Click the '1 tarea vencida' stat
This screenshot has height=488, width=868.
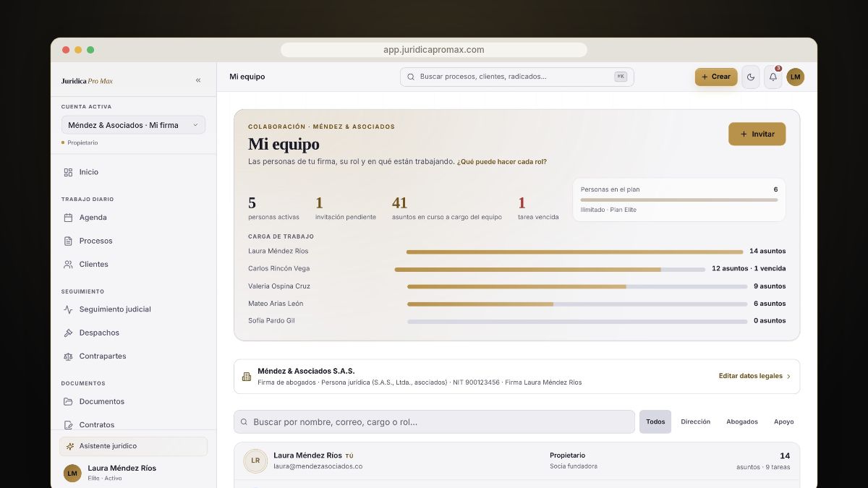coord(538,208)
